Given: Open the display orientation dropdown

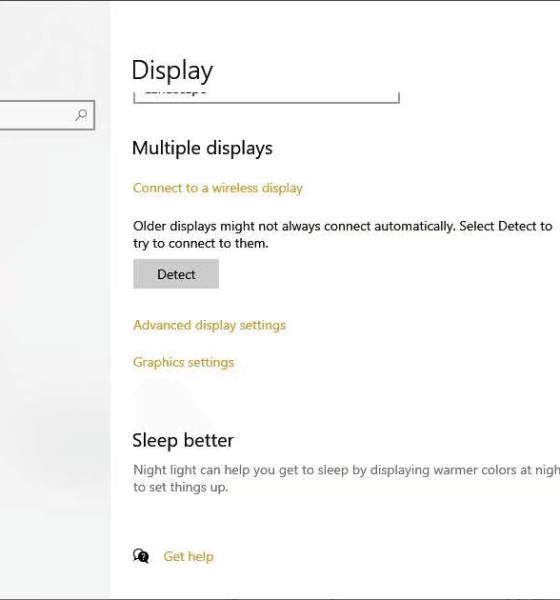Looking at the screenshot, I should (x=266, y=97).
